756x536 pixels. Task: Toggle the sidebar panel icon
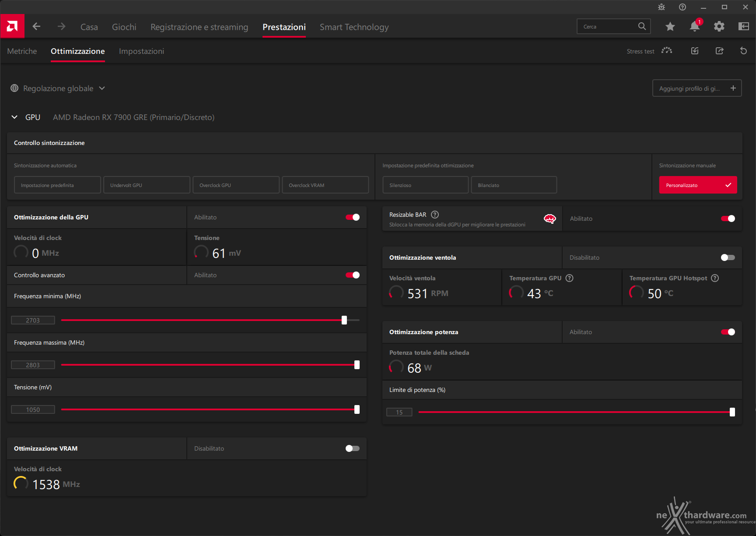coord(744,27)
